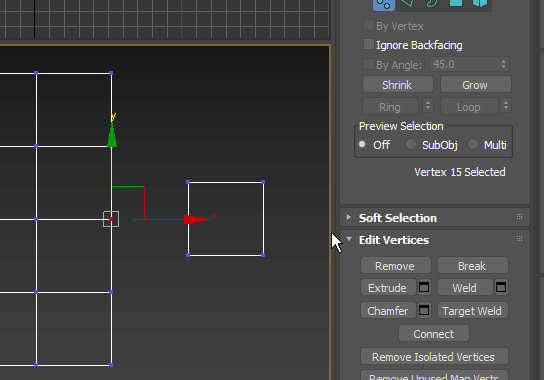
Task: Click the Shrink selection button
Action: (x=398, y=85)
